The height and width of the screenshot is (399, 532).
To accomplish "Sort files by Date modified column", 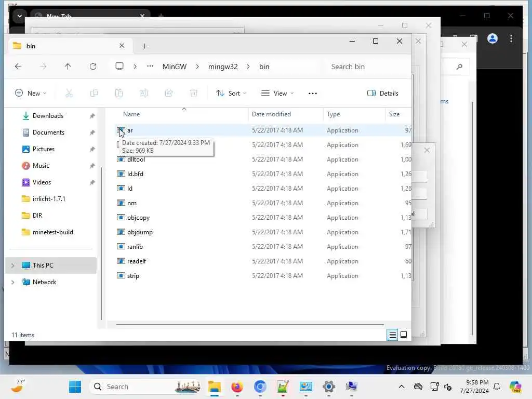I will point(271,114).
